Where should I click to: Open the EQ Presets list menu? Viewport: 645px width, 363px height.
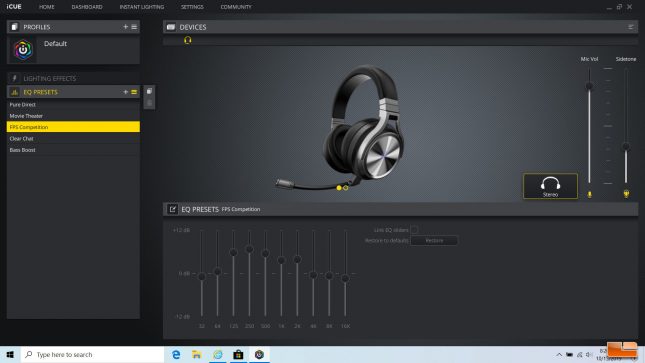pyautogui.click(x=134, y=92)
